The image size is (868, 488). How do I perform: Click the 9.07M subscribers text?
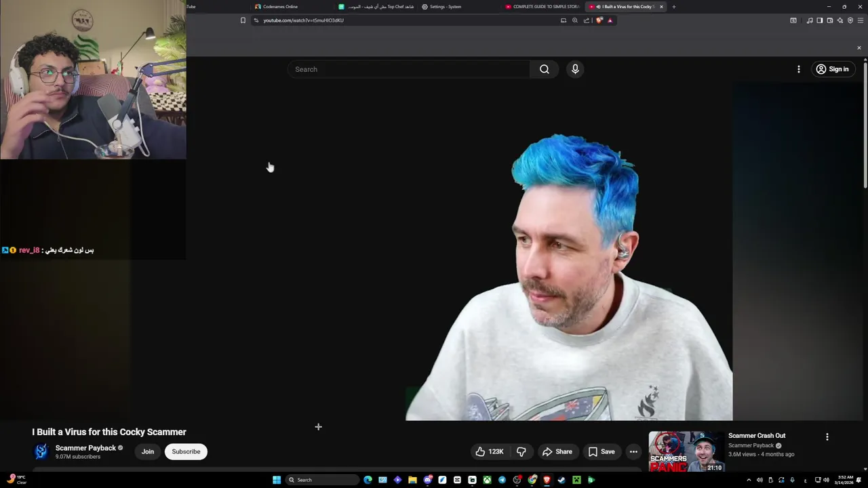[78, 457]
